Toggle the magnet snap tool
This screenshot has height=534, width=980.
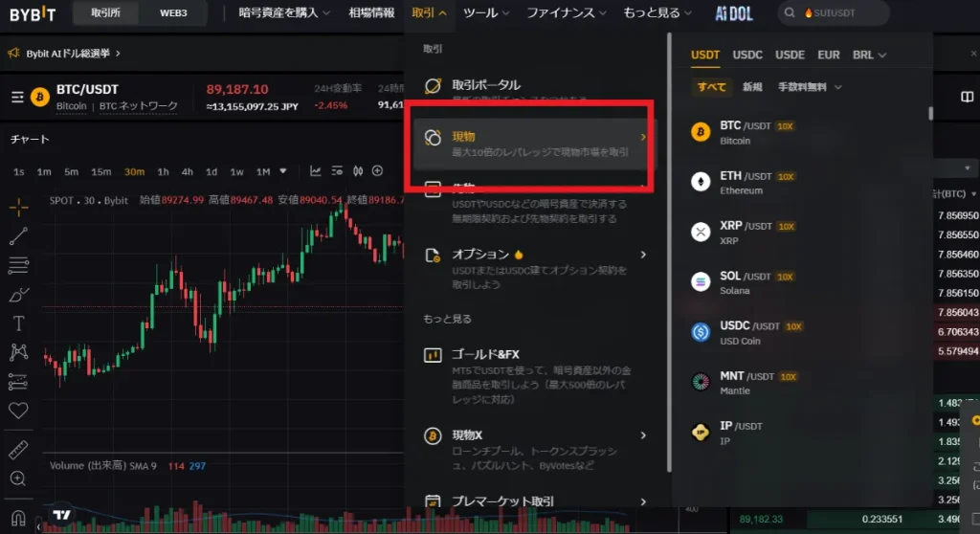point(18,519)
